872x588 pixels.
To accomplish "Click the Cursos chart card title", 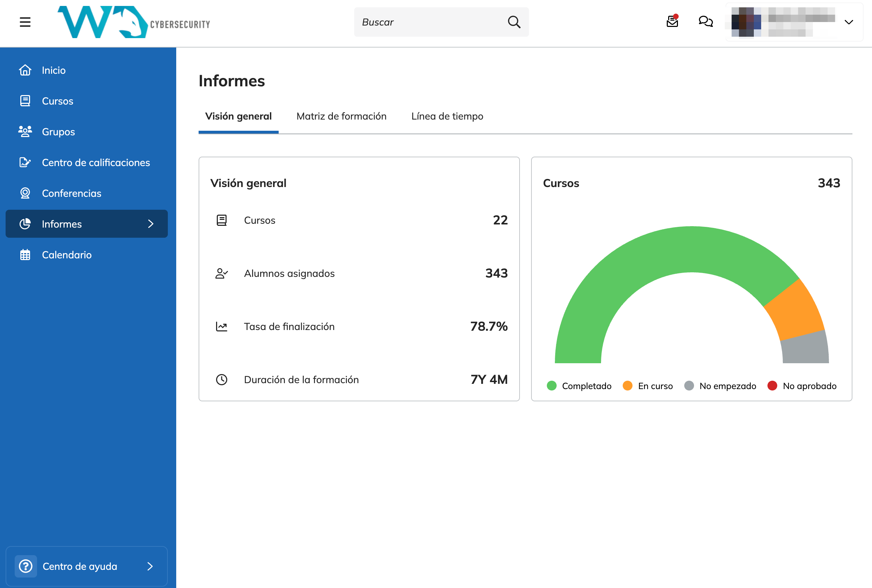I will coord(561,183).
